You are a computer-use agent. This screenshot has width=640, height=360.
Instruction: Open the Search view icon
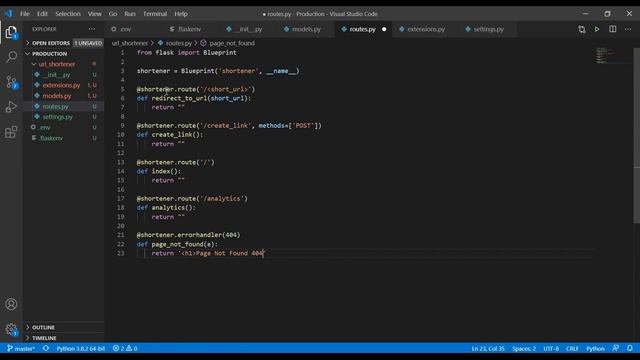point(11,57)
